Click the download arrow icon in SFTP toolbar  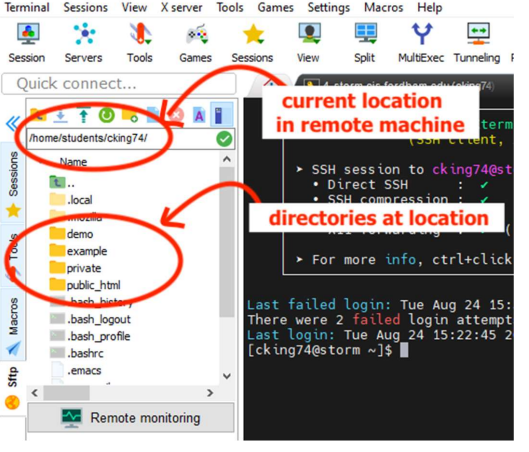coord(61,116)
